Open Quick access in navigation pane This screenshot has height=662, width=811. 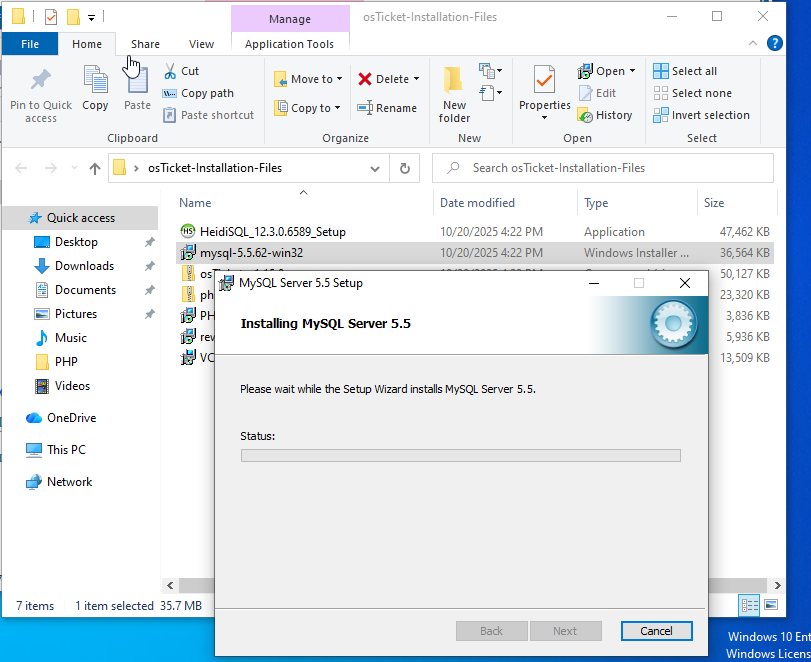coord(81,218)
